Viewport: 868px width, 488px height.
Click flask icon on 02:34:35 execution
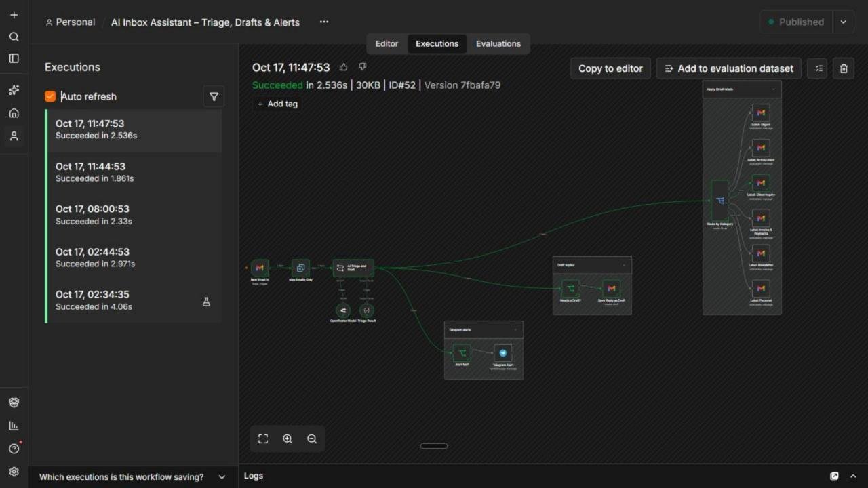coord(206,302)
